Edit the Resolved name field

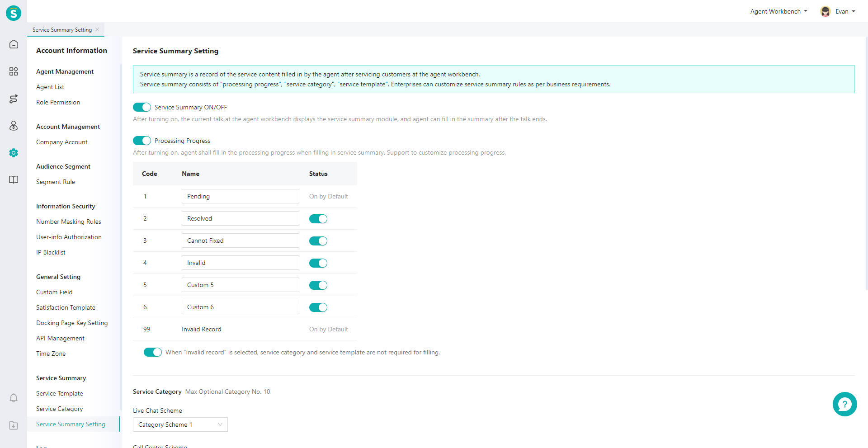coord(241,218)
